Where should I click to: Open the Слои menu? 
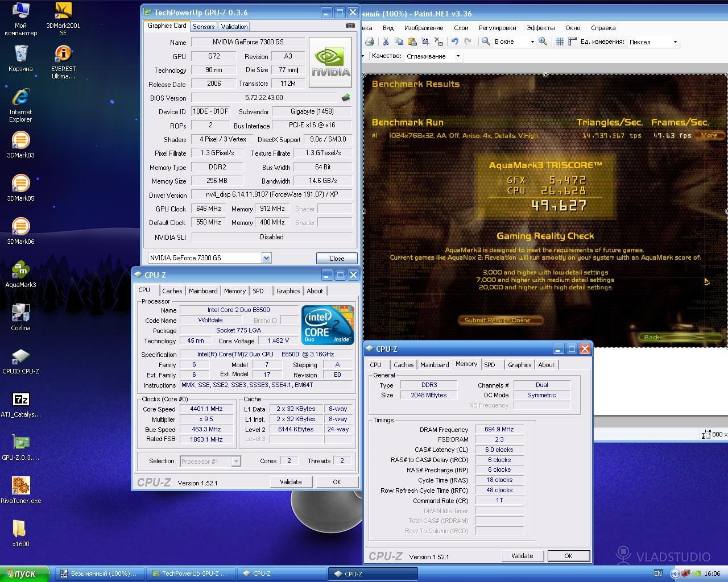click(461, 28)
